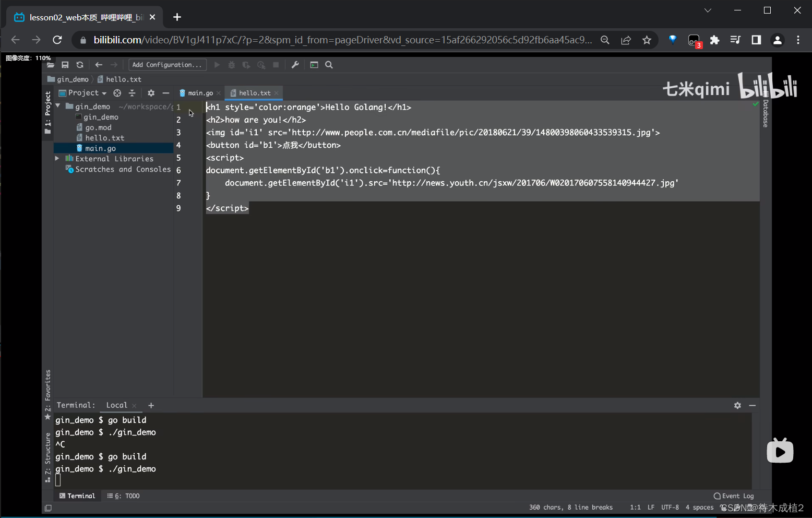Change the UTF-8 file encoding

pyautogui.click(x=670, y=508)
